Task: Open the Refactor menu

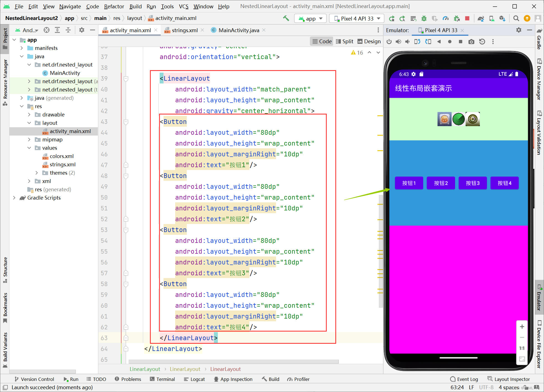Action: 114,6
